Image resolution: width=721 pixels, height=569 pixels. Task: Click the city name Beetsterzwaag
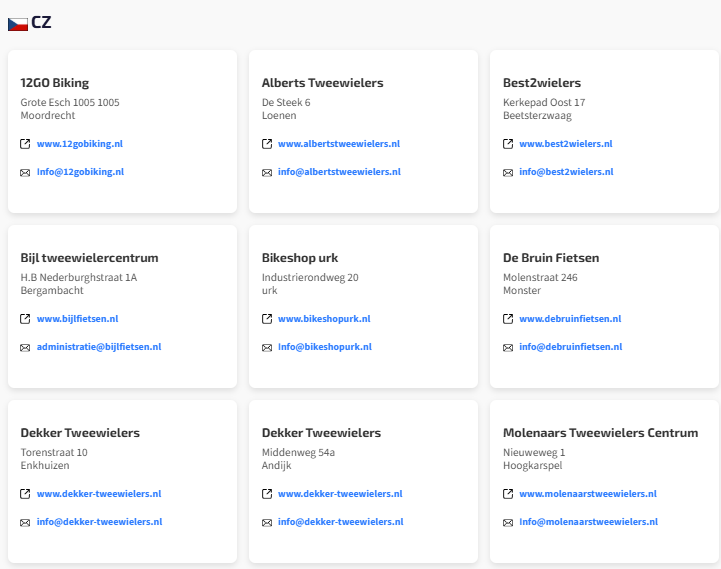(537, 116)
